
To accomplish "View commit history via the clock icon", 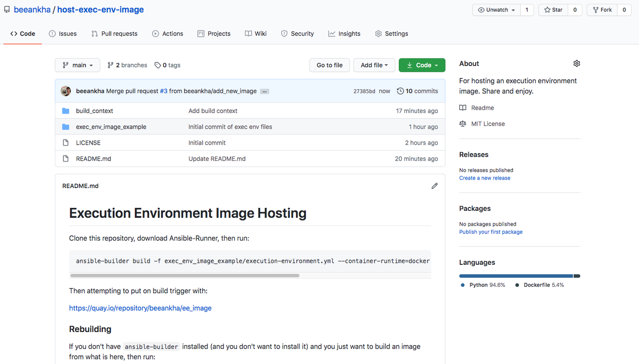I will click(x=400, y=91).
